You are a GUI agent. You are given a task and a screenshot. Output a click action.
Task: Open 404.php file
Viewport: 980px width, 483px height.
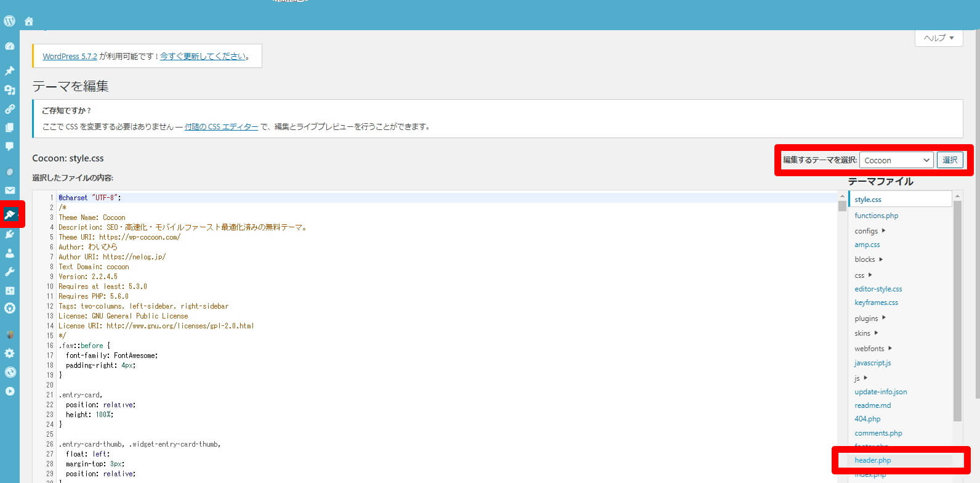867,419
